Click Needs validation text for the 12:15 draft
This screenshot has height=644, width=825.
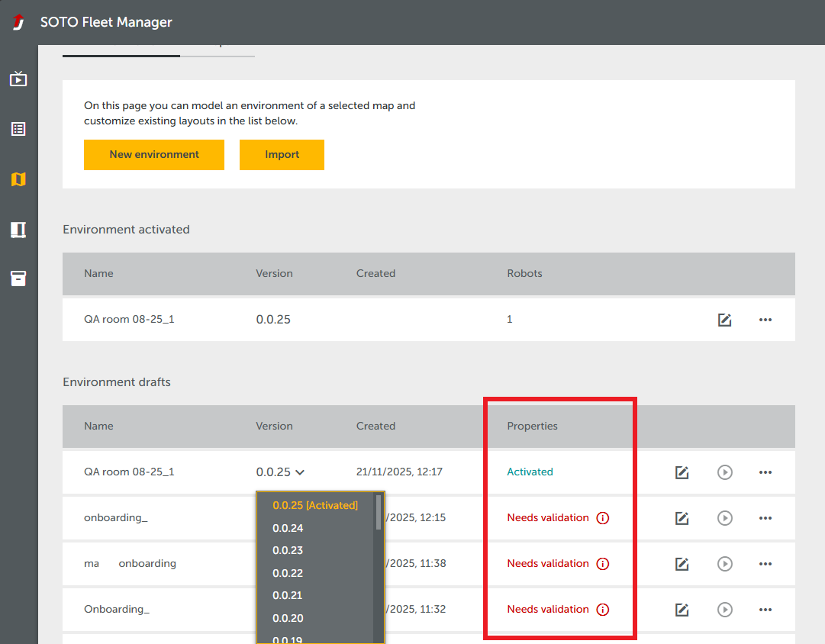point(548,518)
